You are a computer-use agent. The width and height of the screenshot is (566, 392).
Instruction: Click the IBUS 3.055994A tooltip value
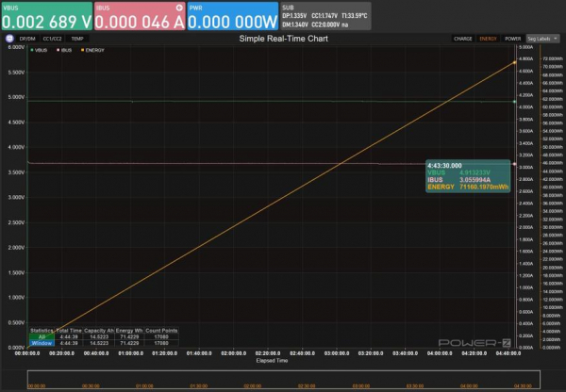(x=474, y=180)
